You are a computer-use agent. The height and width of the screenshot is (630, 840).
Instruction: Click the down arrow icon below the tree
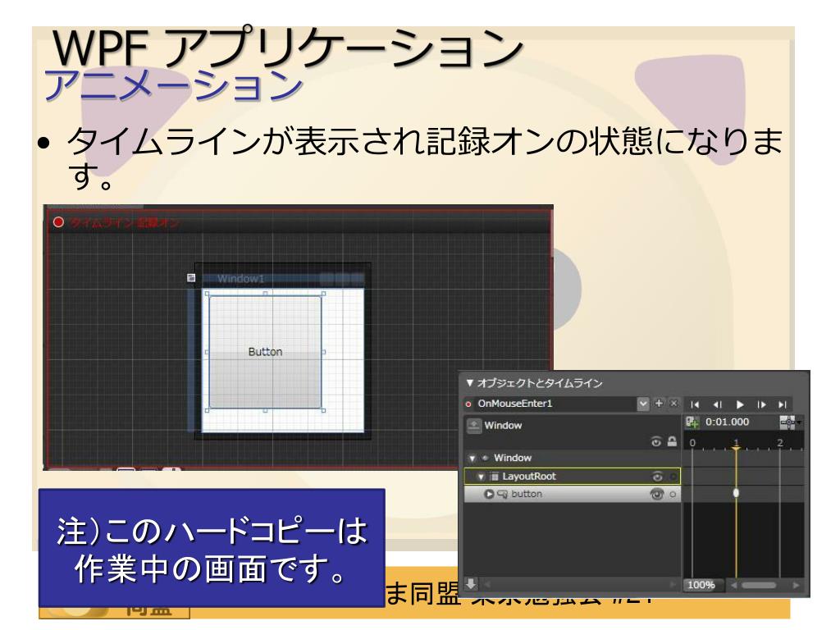pyautogui.click(x=471, y=583)
